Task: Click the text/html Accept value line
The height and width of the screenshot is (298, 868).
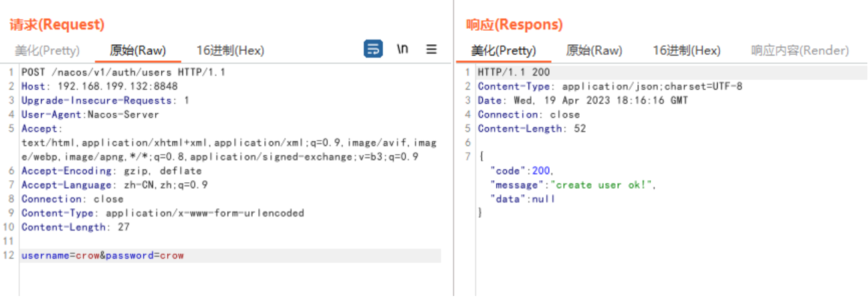Action: click(x=229, y=143)
